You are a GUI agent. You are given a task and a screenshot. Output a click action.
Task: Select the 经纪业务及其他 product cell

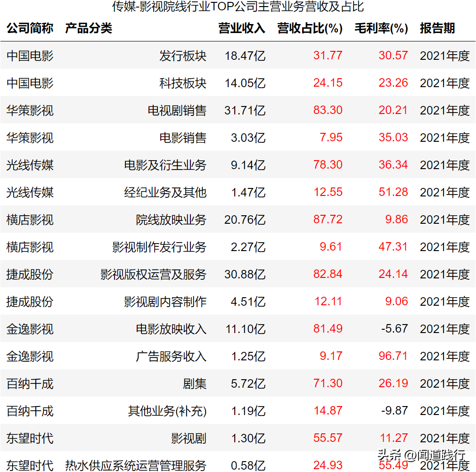[165, 192]
